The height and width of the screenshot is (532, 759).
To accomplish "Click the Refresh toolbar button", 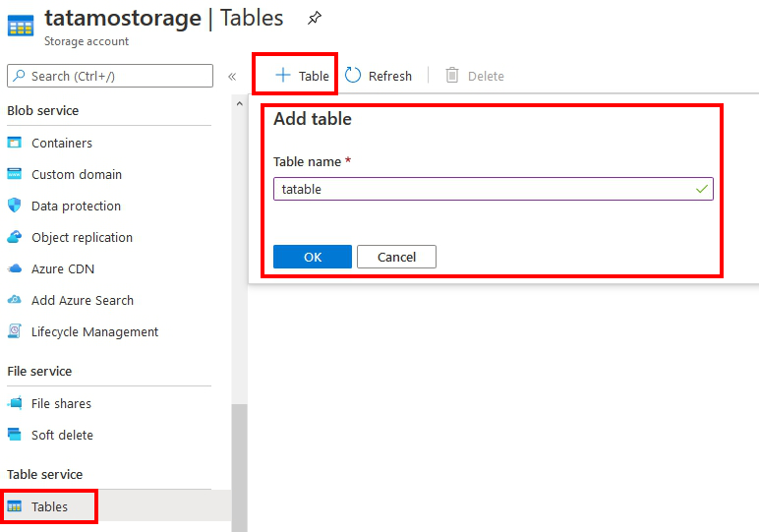I will coord(379,76).
